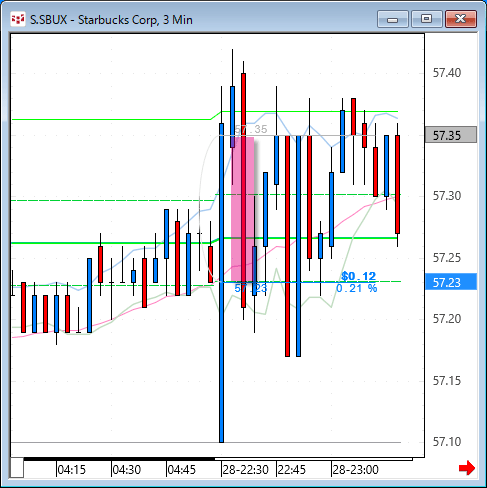Click the gray 57.35 label above pink box
487x488 pixels.
click(x=251, y=129)
